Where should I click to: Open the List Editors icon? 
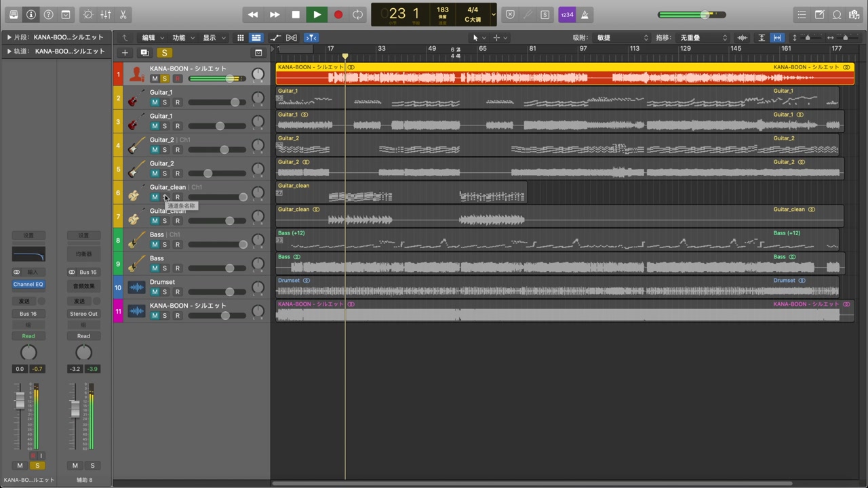[x=802, y=14]
